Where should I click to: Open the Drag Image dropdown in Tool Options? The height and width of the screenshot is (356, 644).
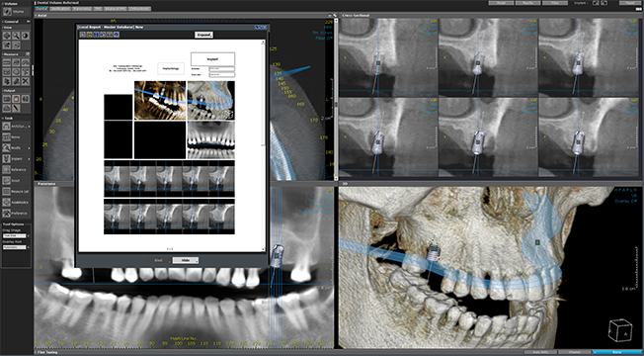pyautogui.click(x=15, y=236)
